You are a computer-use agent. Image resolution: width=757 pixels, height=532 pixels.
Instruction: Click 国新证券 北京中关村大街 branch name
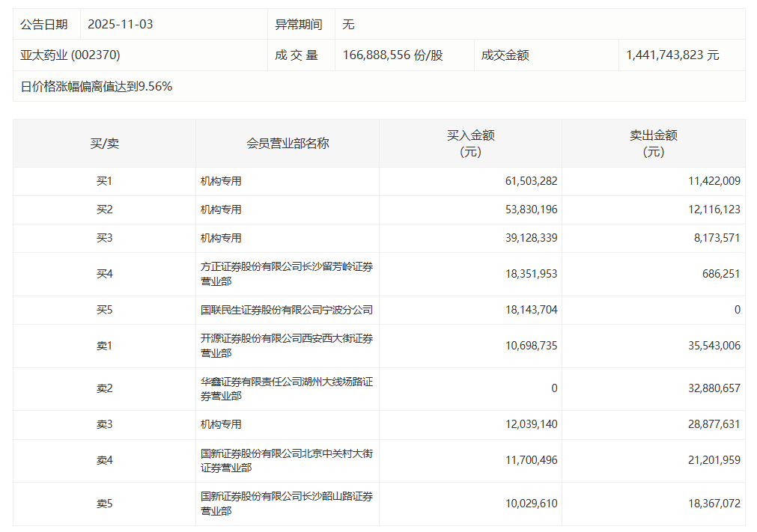[x=286, y=460]
